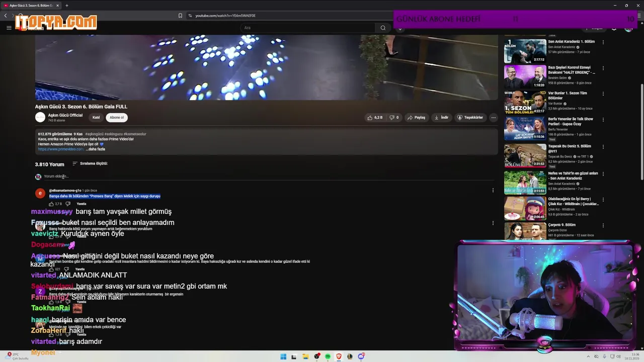Open Spotify from the taskbar
Screen dimensions: 644x362
pyautogui.click(x=328, y=356)
